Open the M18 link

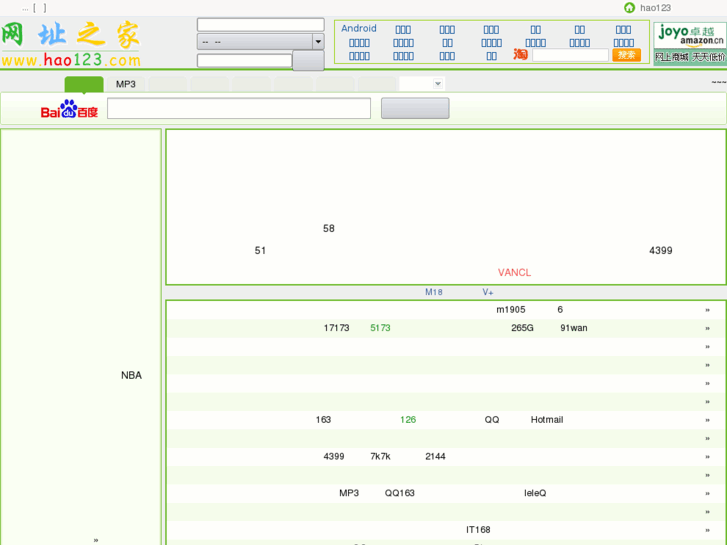pos(434,292)
